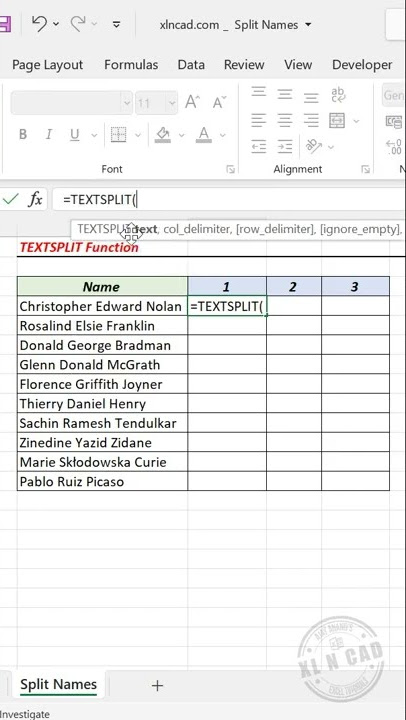Click the Borders icon

click(x=118, y=135)
